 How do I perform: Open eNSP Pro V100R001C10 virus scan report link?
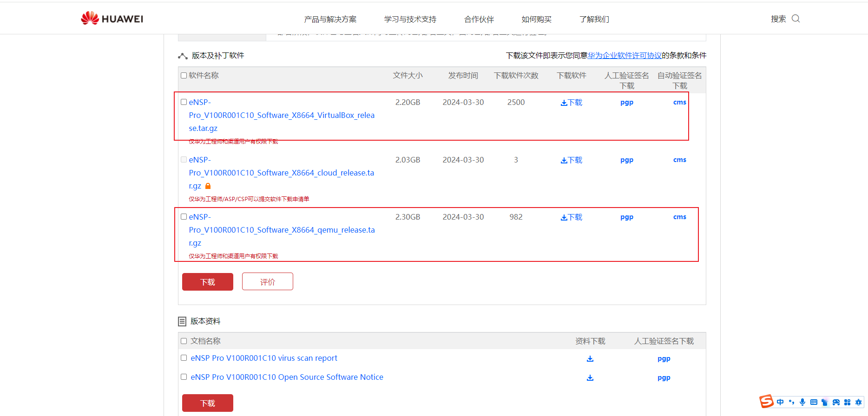[x=264, y=358]
